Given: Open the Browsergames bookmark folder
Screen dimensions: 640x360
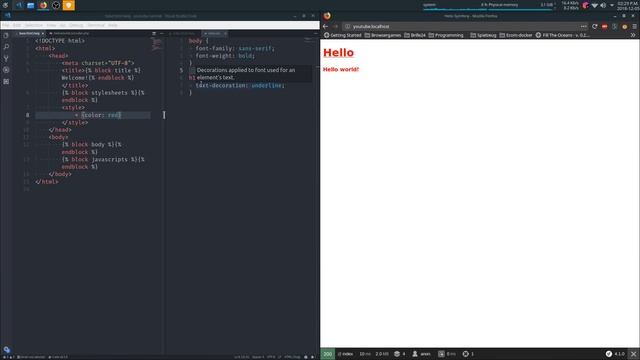Looking at the screenshot, I should [382, 35].
